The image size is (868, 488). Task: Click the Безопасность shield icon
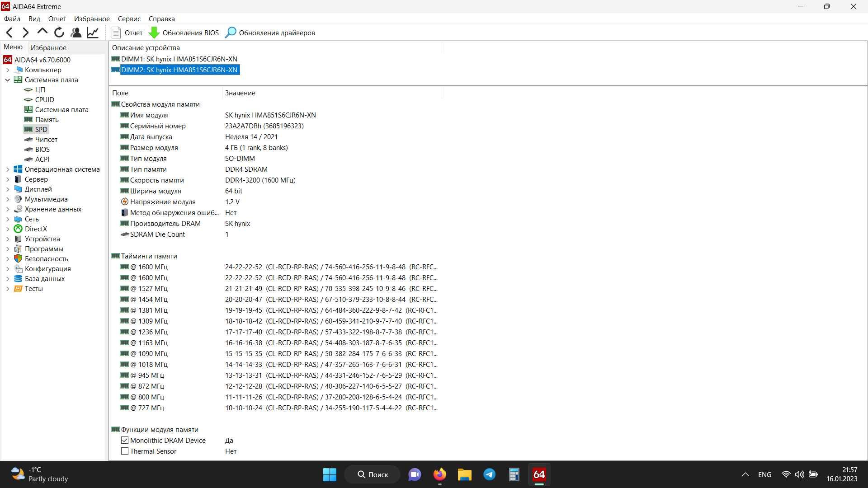(18, 259)
